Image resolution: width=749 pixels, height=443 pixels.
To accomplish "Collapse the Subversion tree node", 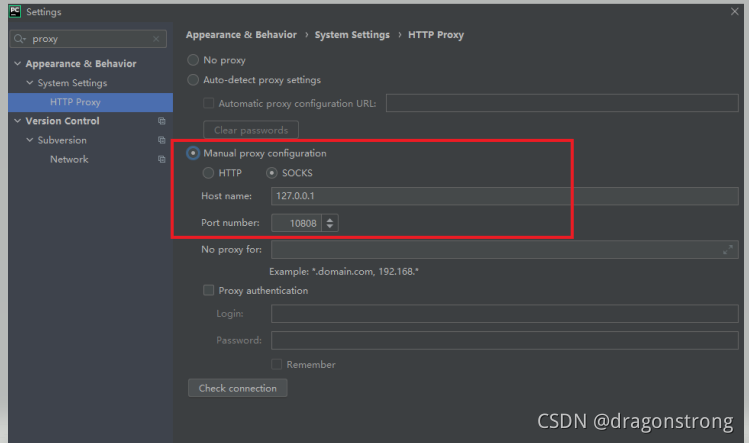I will [30, 140].
